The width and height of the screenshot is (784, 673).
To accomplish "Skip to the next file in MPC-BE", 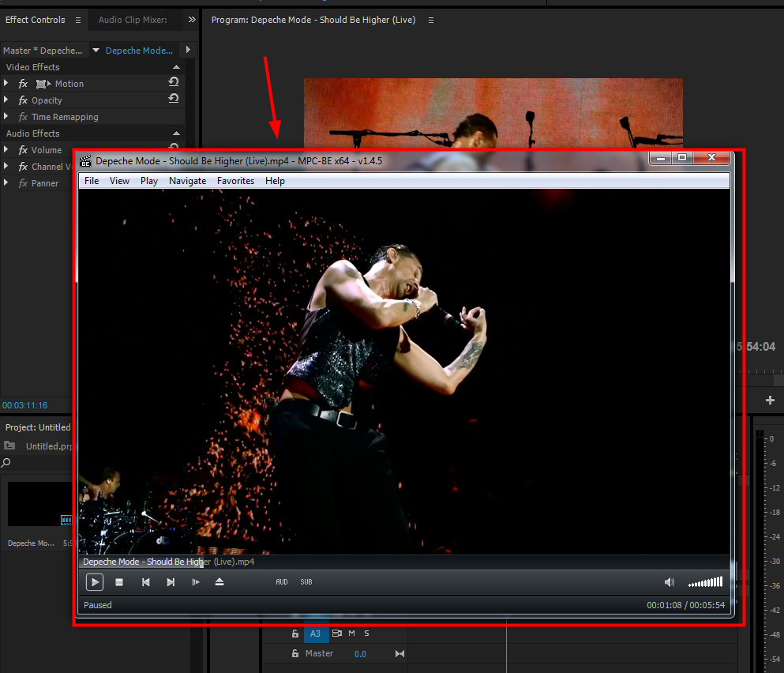I will coord(171,582).
